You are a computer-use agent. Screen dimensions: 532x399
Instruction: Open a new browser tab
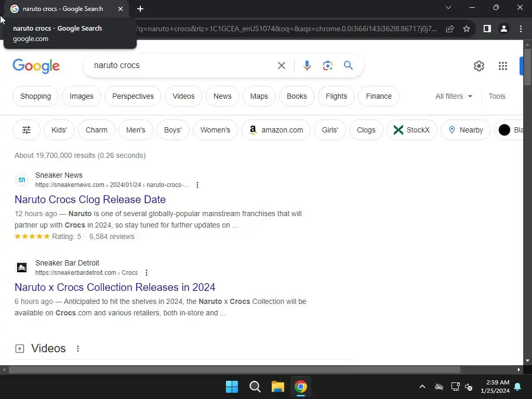pos(140,9)
